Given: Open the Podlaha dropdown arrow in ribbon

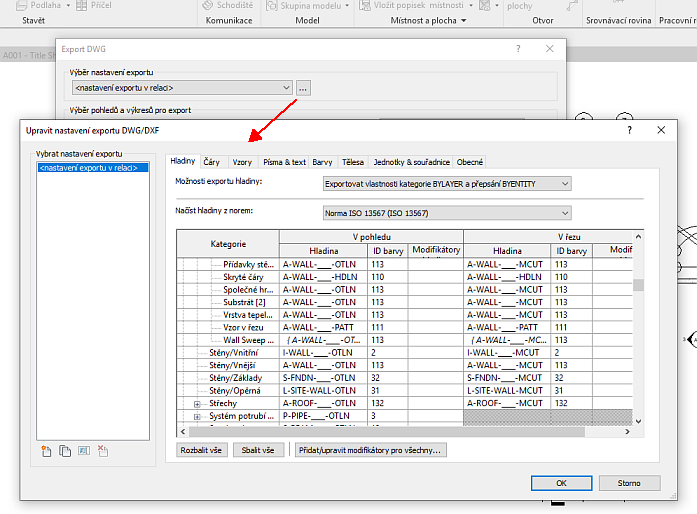Looking at the screenshot, I should click(x=68, y=5).
